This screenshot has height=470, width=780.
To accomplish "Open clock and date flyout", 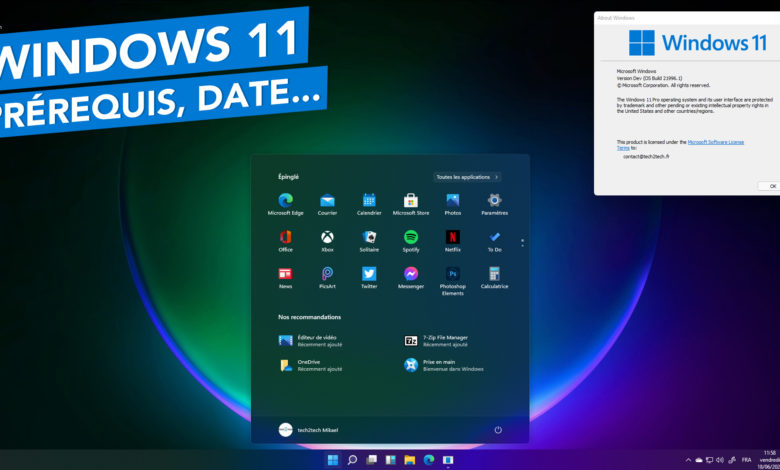I will [x=769, y=460].
